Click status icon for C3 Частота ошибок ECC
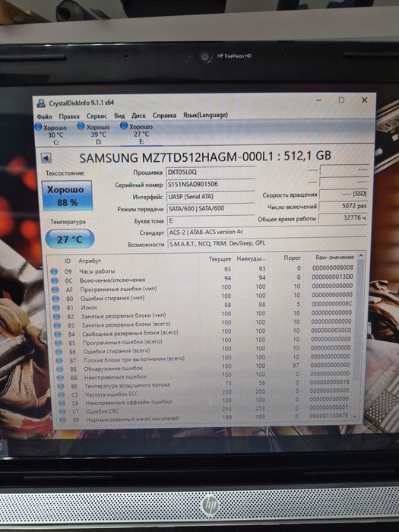Viewport: 399px width, 532px height. [62, 395]
